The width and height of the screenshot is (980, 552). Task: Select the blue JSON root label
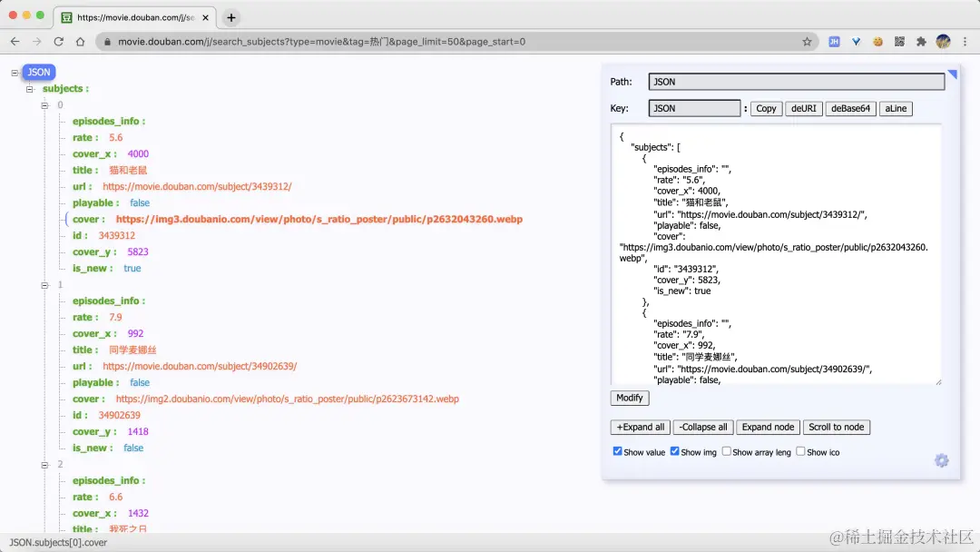click(x=39, y=72)
